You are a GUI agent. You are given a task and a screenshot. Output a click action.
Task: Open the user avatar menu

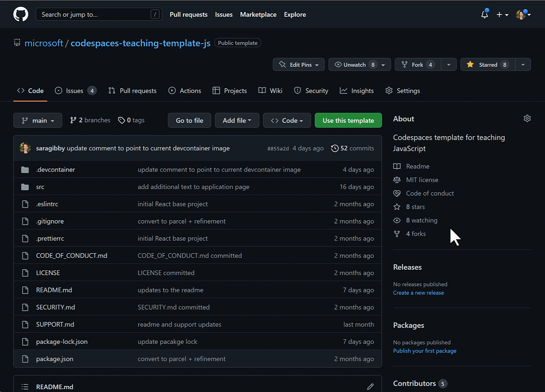pyautogui.click(x=523, y=15)
